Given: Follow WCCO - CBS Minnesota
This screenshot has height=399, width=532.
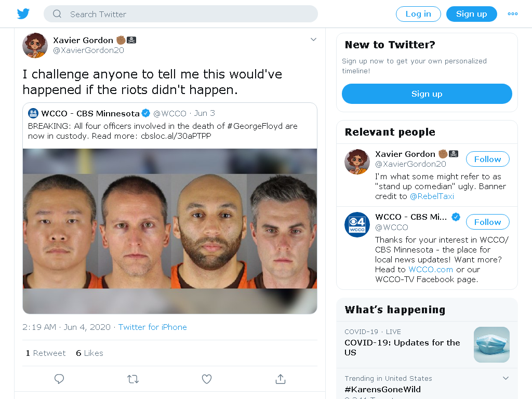Looking at the screenshot, I should pos(487,222).
